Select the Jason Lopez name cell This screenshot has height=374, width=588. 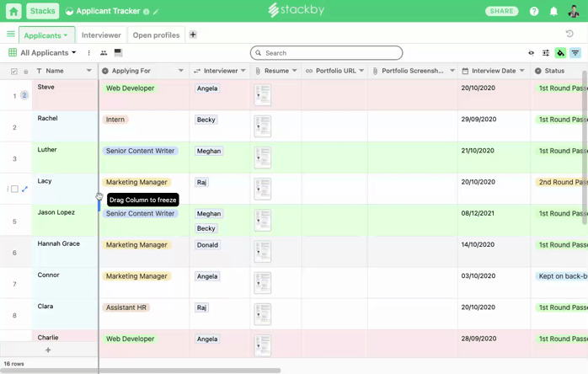click(65, 220)
